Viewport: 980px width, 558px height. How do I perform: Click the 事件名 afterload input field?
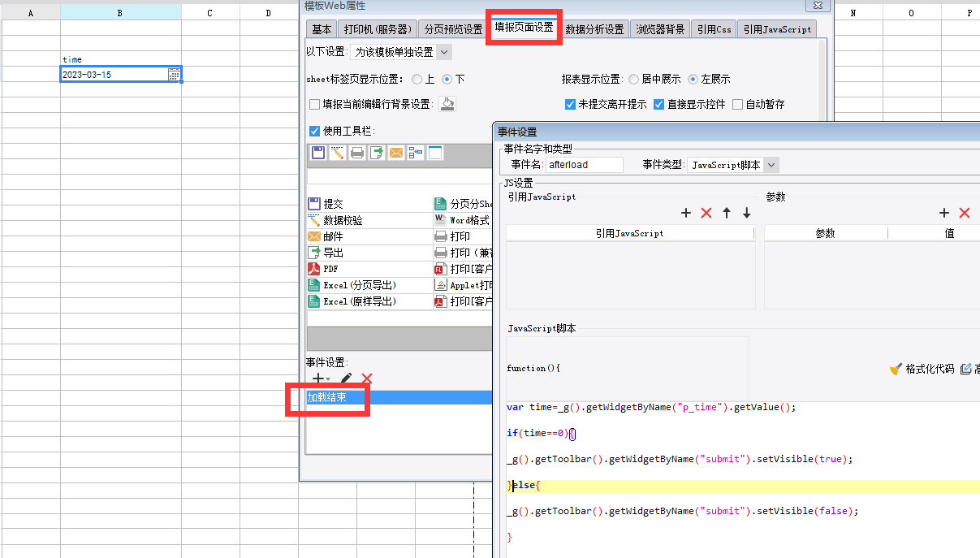pos(585,165)
